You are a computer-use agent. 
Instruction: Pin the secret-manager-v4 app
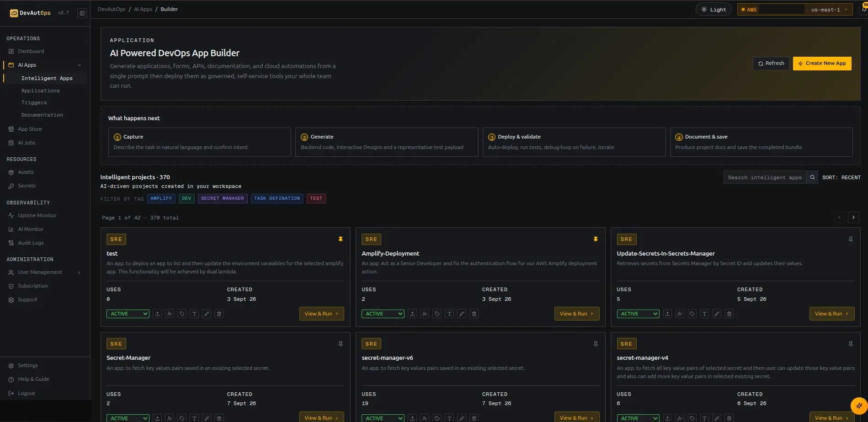click(x=851, y=344)
